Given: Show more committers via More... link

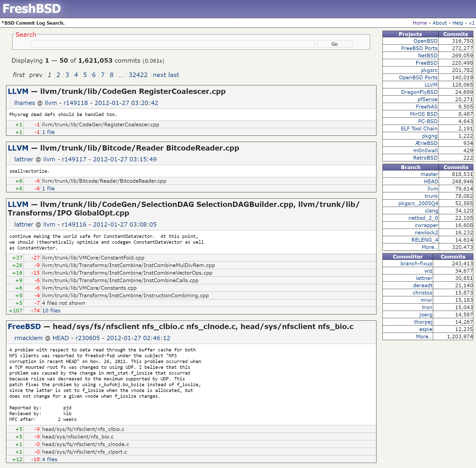Looking at the screenshot, I should [424, 337].
